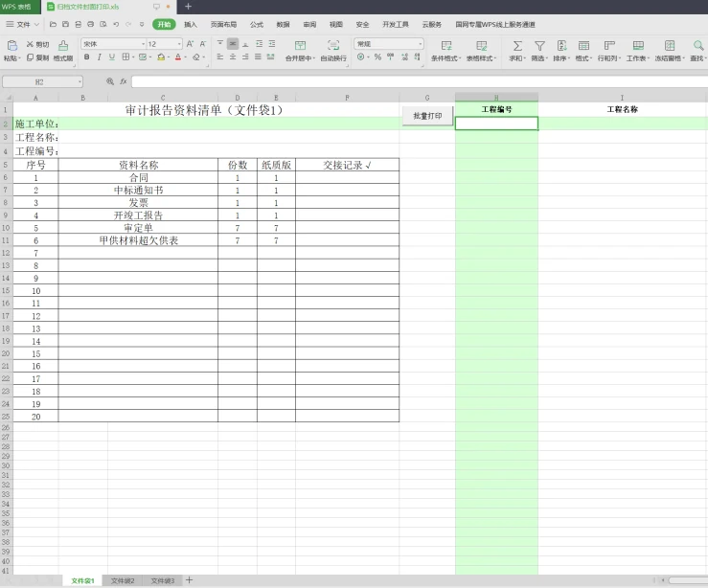
Task: Toggle Italic formatting
Action: pos(99,57)
